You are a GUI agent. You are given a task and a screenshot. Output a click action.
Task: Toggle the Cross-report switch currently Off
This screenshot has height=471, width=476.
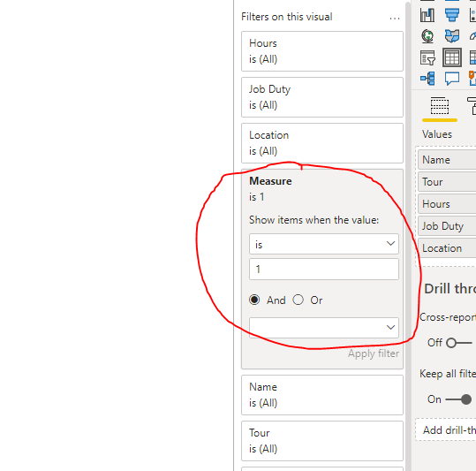(x=459, y=343)
